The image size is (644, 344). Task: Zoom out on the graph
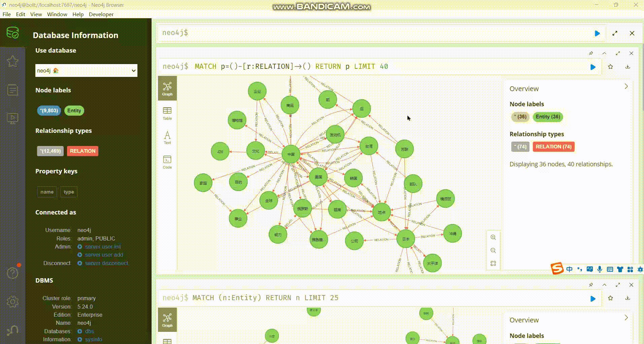(493, 251)
